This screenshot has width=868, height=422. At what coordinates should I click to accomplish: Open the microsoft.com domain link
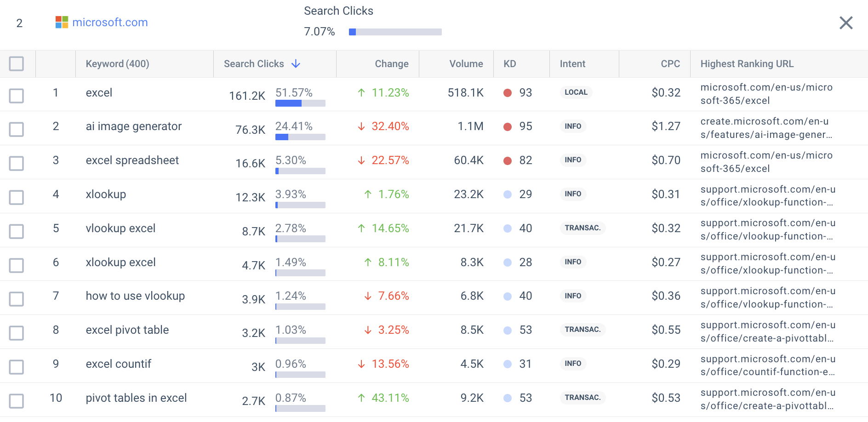click(110, 22)
